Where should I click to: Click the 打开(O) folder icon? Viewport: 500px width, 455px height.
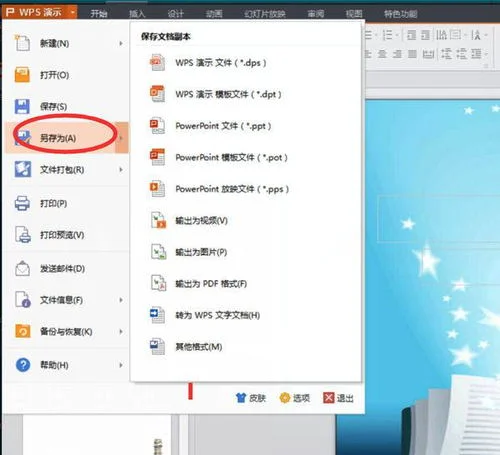click(22, 75)
